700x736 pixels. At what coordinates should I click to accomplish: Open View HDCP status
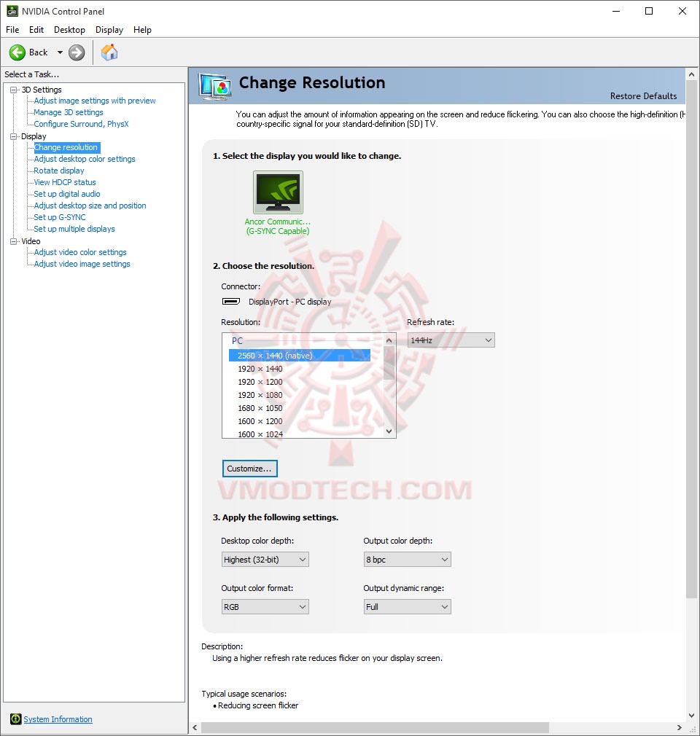point(64,182)
